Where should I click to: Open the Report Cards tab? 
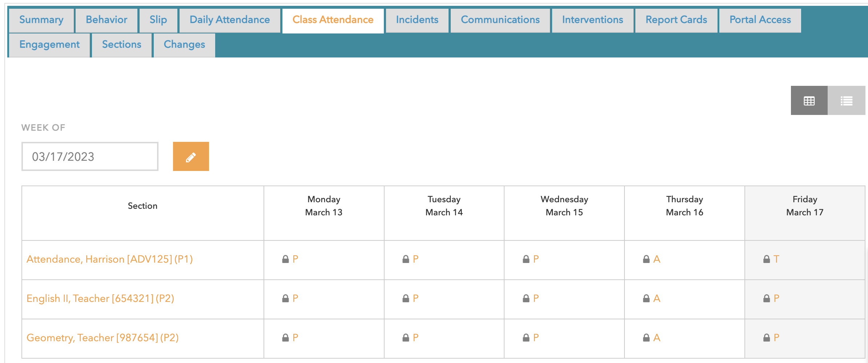(676, 20)
